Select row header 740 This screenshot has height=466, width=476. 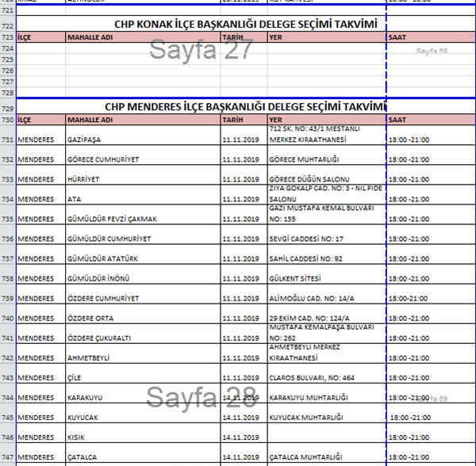coord(8,314)
